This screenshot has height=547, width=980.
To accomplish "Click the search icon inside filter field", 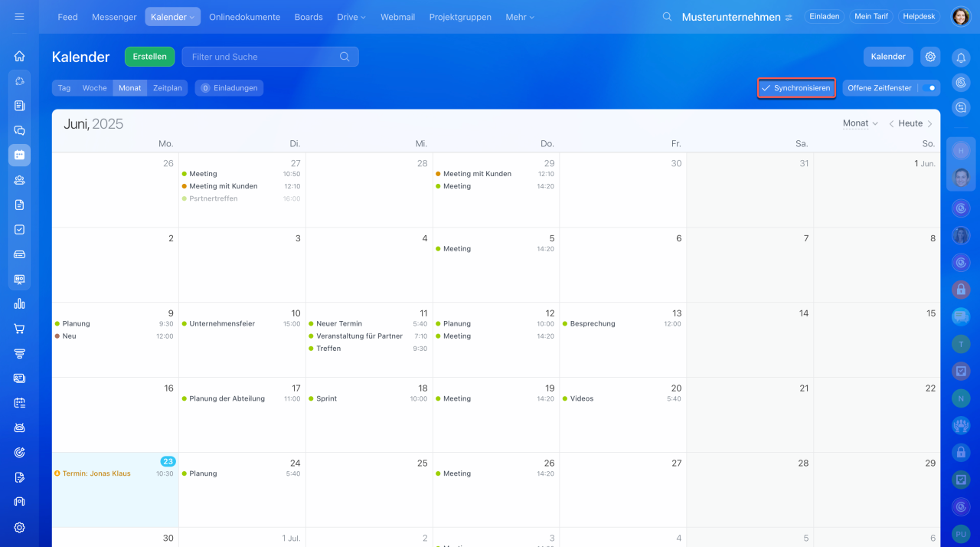I will tap(345, 56).
